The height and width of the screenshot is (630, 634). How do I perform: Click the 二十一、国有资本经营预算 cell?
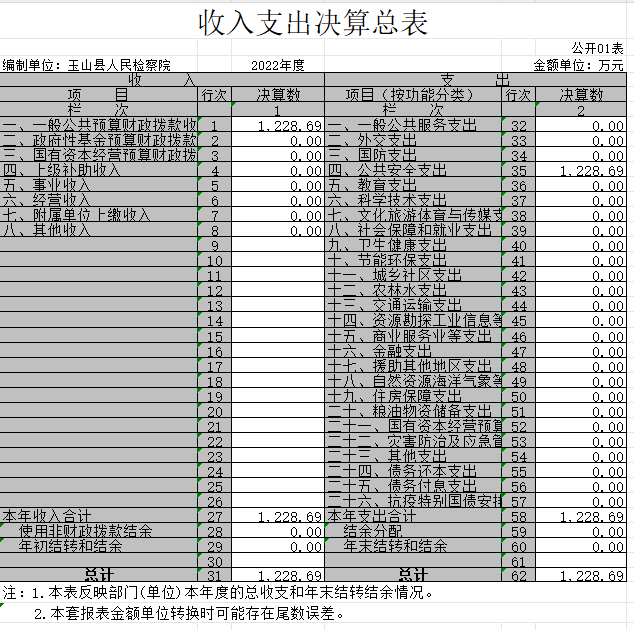(413, 425)
